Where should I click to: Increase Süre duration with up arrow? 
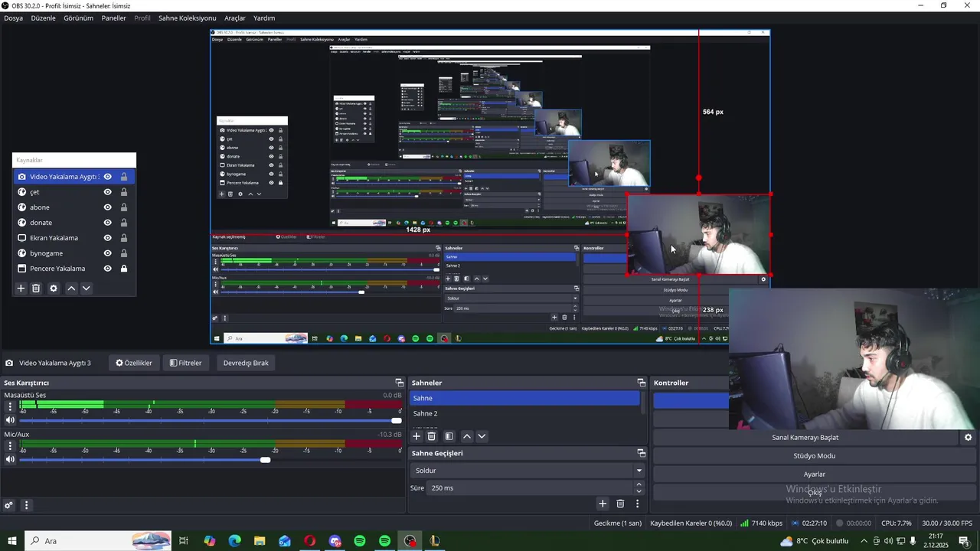[639, 484]
